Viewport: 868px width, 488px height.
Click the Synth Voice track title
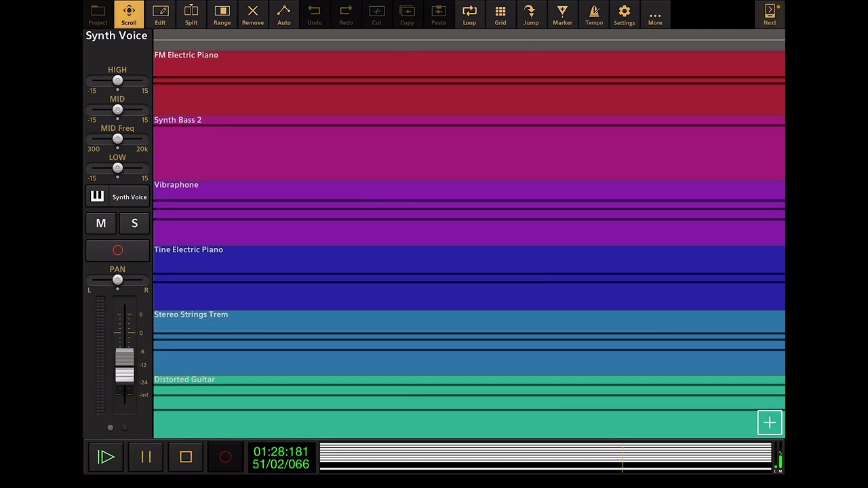[117, 36]
